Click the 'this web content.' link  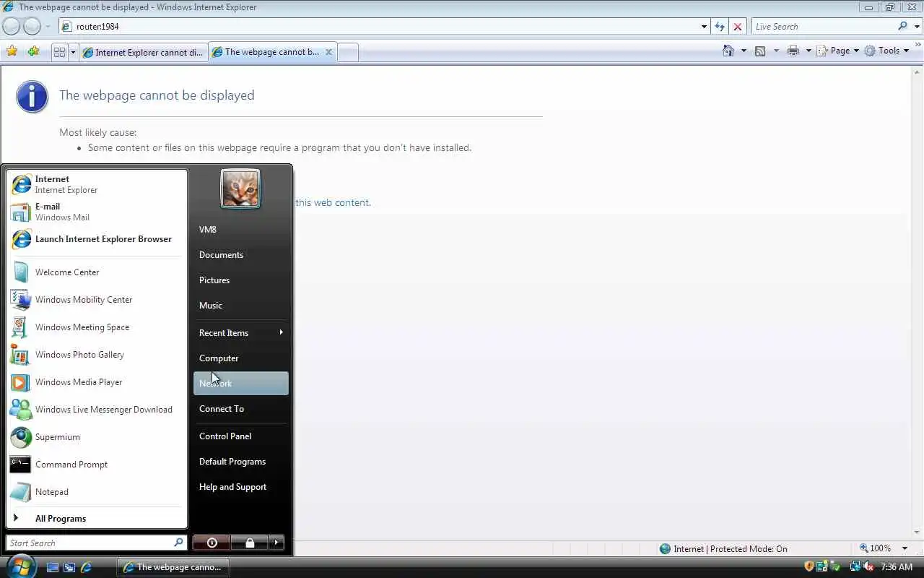(x=333, y=202)
